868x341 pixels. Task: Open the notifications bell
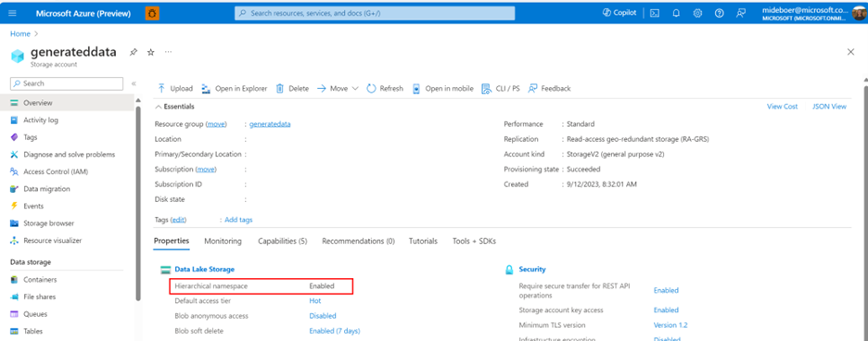coord(676,13)
